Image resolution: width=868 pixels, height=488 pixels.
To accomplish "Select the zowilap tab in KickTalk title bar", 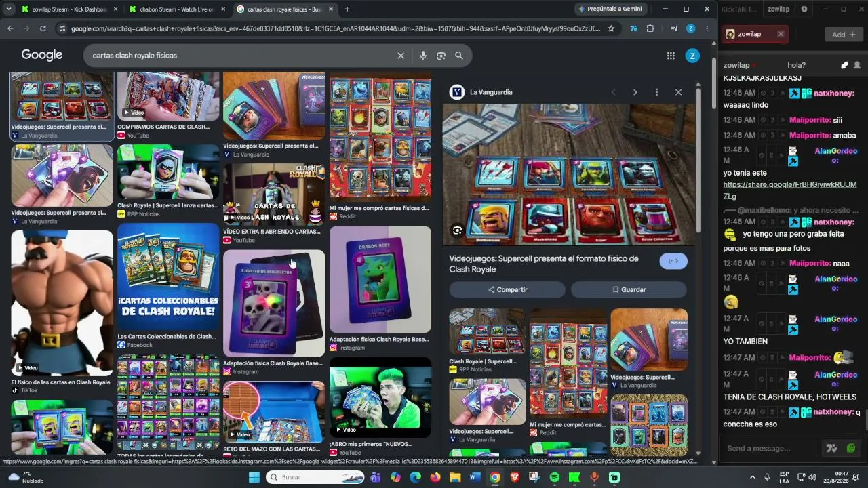I will [778, 9].
